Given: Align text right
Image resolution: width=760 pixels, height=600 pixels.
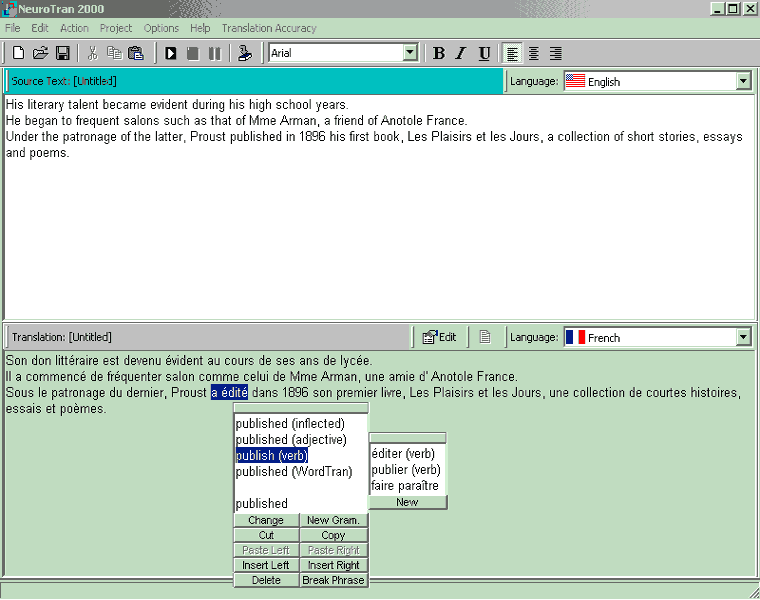Looking at the screenshot, I should (x=555, y=53).
